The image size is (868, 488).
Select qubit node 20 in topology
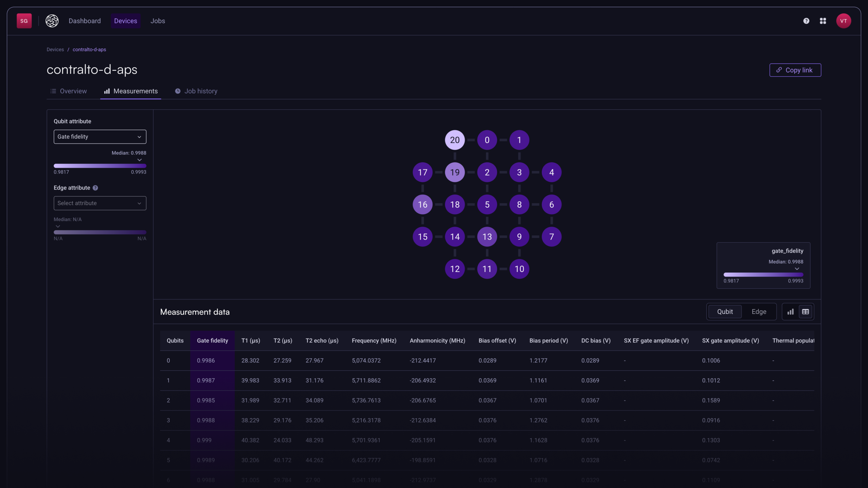[454, 140]
